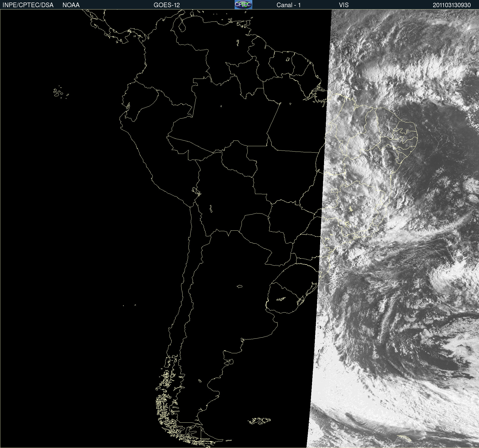Click the Canal - 1 label

tap(288, 5)
